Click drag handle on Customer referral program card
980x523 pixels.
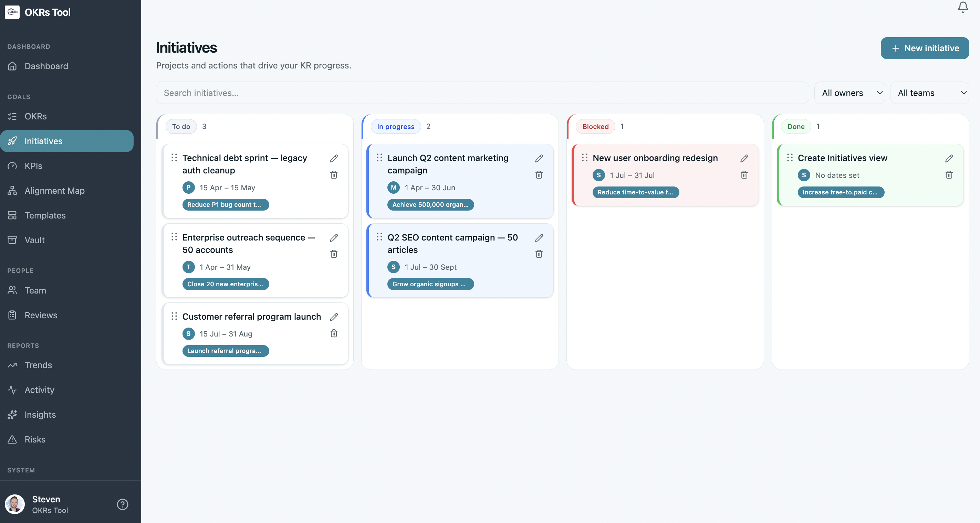(174, 316)
